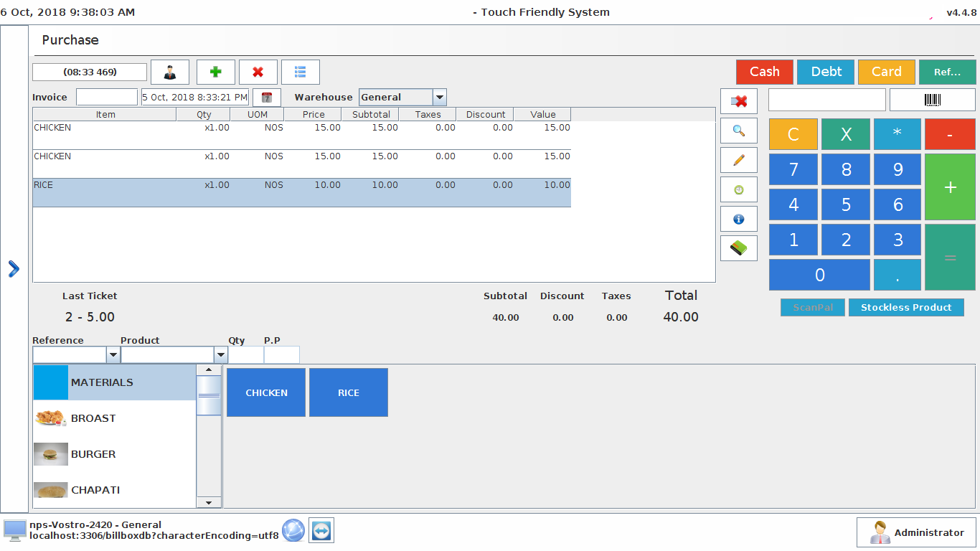Click the blue info icon button

[738, 220]
